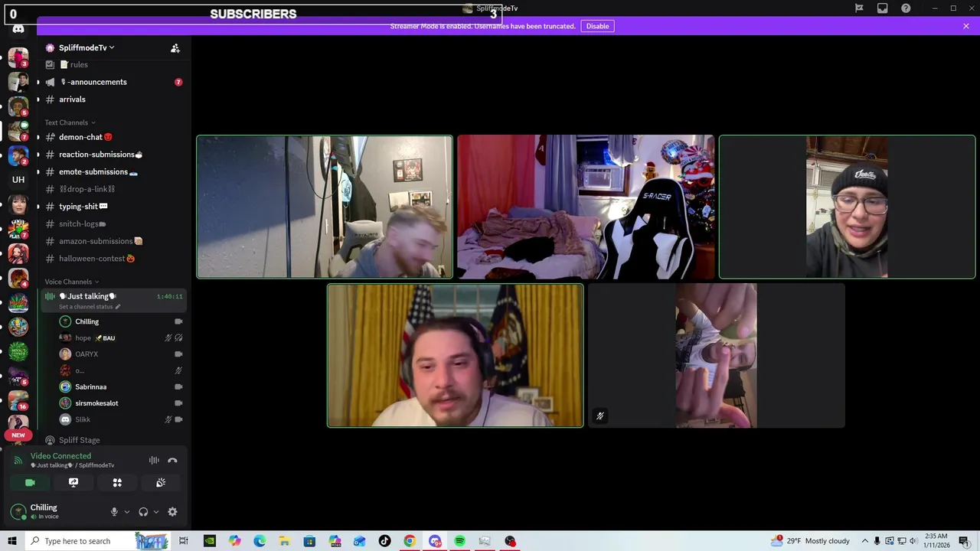Open the UH server in server list
The height and width of the screenshot is (551, 980).
pos(18,180)
